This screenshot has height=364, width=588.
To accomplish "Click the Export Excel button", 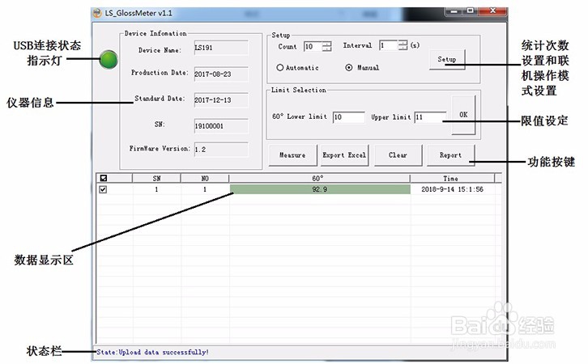I will (344, 155).
